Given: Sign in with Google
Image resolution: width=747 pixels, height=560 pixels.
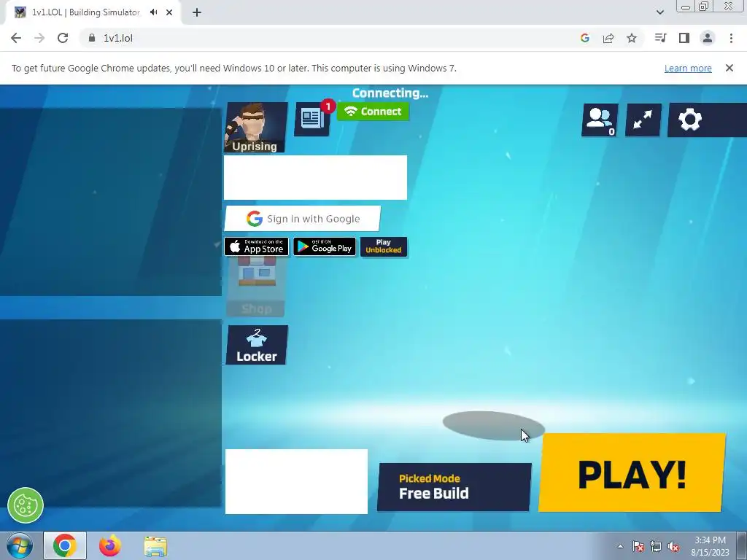Looking at the screenshot, I should pos(303,219).
